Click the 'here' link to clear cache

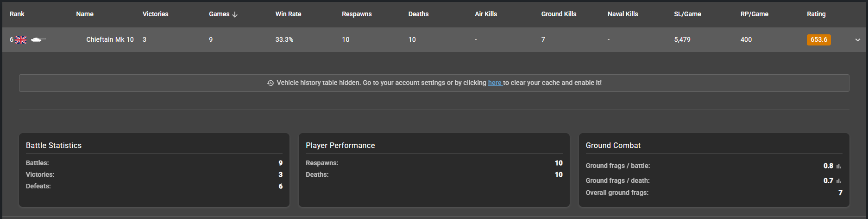[x=494, y=83]
